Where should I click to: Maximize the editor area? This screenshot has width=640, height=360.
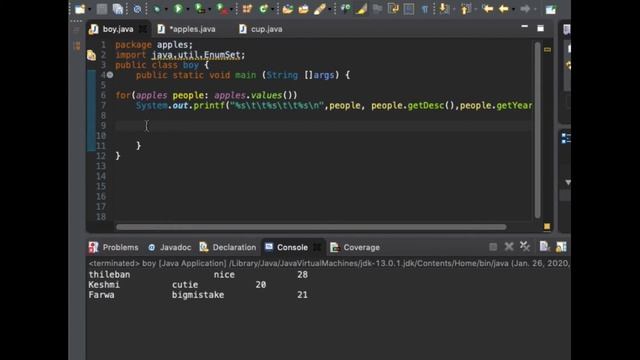(540, 28)
